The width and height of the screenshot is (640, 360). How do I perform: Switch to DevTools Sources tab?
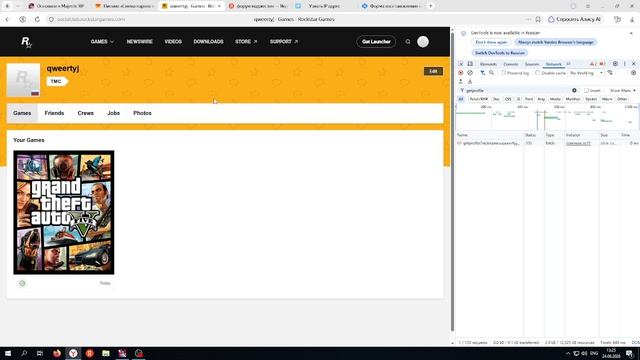[x=532, y=64]
